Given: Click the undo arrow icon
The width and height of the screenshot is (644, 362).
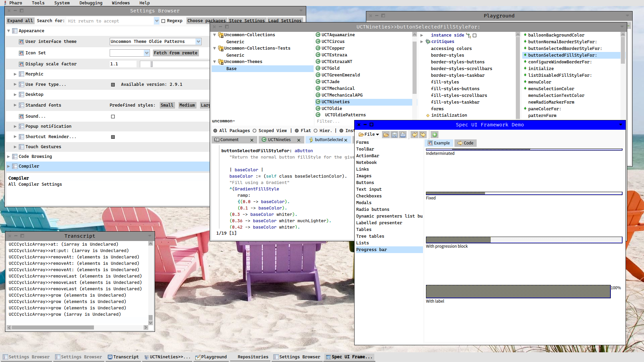Looking at the screenshot, I should 415,135.
